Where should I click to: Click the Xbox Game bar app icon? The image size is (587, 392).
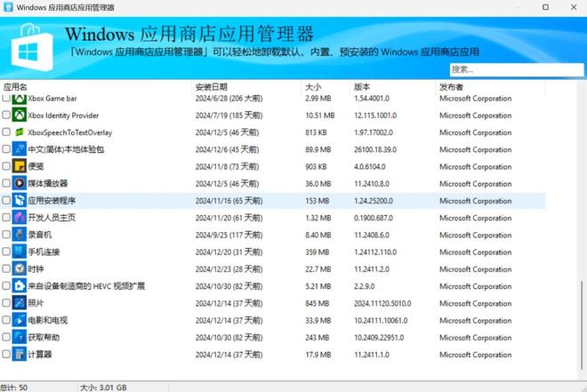[x=19, y=99]
